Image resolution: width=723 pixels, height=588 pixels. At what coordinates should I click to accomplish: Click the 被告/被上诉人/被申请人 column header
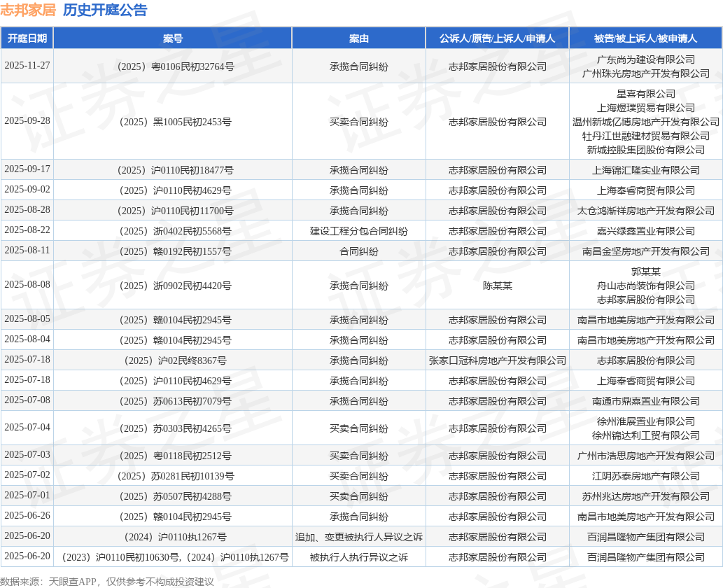(x=645, y=38)
